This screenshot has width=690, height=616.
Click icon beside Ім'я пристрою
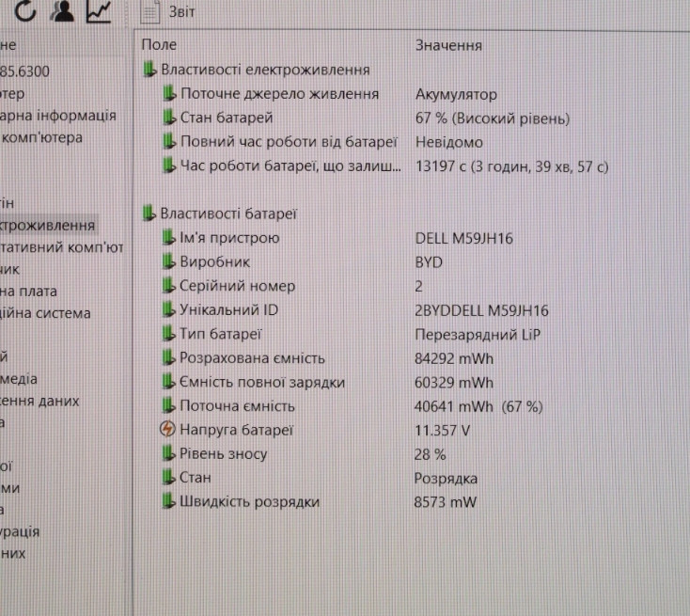tap(168, 237)
